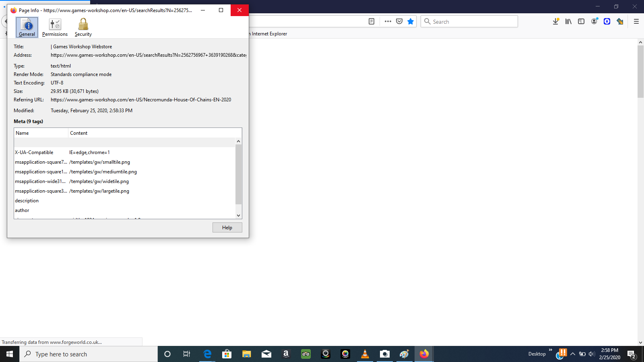Click the blue download extension icon
The width and height of the screenshot is (644, 362).
(x=607, y=21)
